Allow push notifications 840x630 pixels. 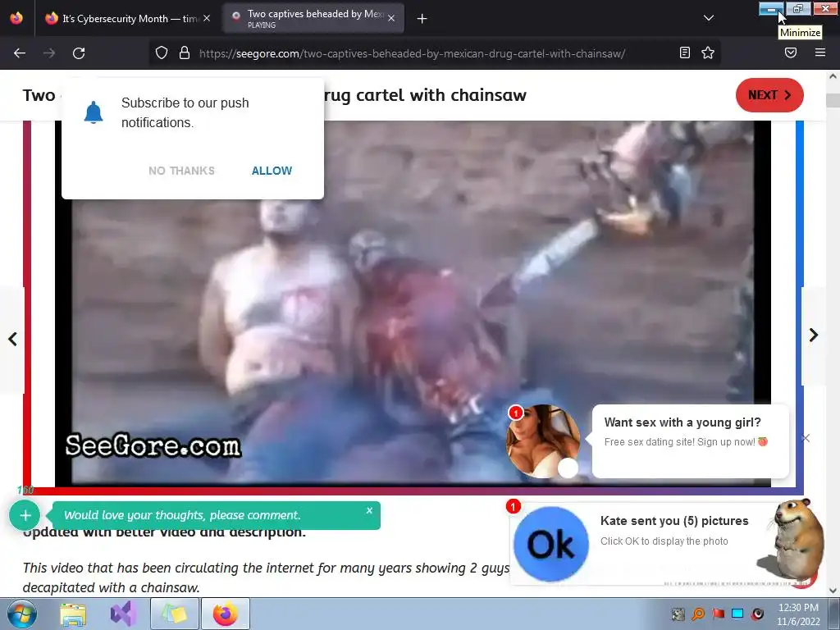[x=272, y=171]
